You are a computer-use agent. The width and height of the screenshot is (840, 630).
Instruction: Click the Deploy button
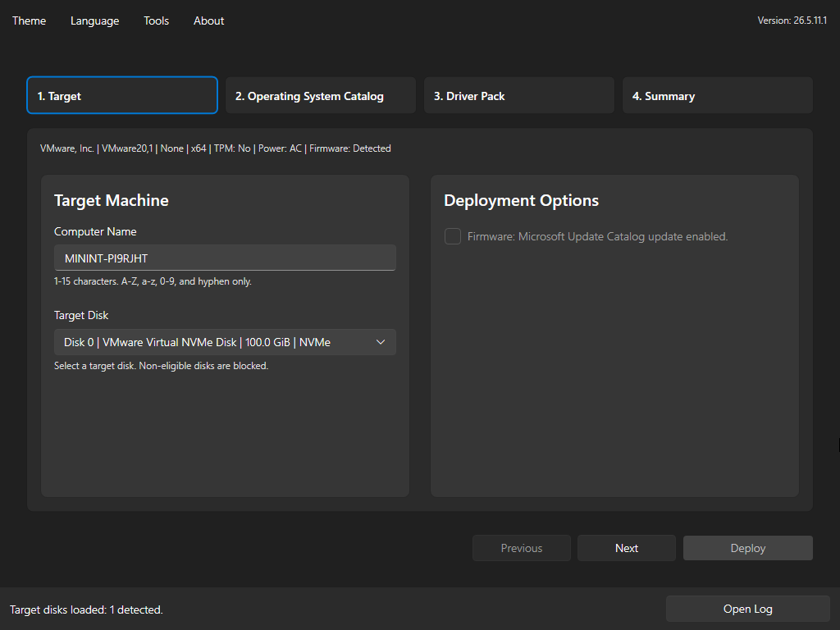coord(748,548)
